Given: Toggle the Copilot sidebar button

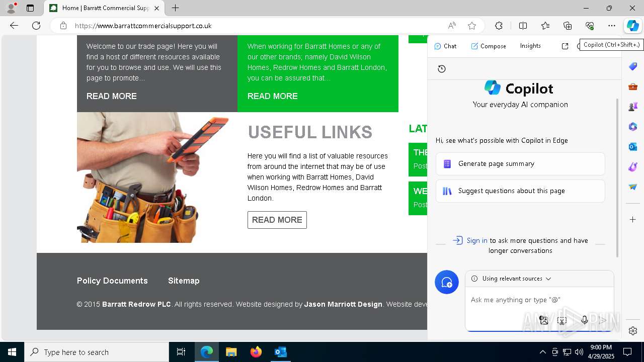Looking at the screenshot, I should (x=633, y=26).
